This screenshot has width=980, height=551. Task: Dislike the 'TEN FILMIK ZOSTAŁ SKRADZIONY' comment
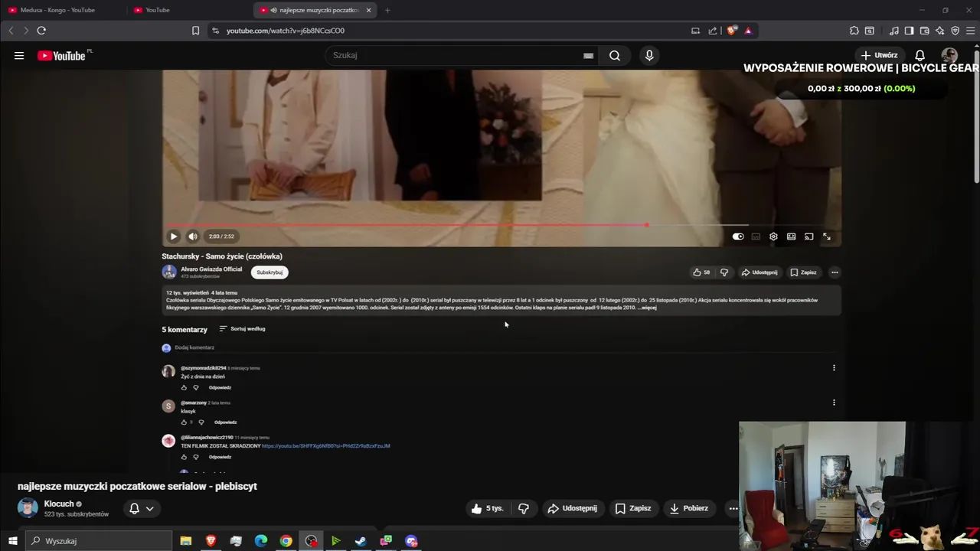pos(195,458)
